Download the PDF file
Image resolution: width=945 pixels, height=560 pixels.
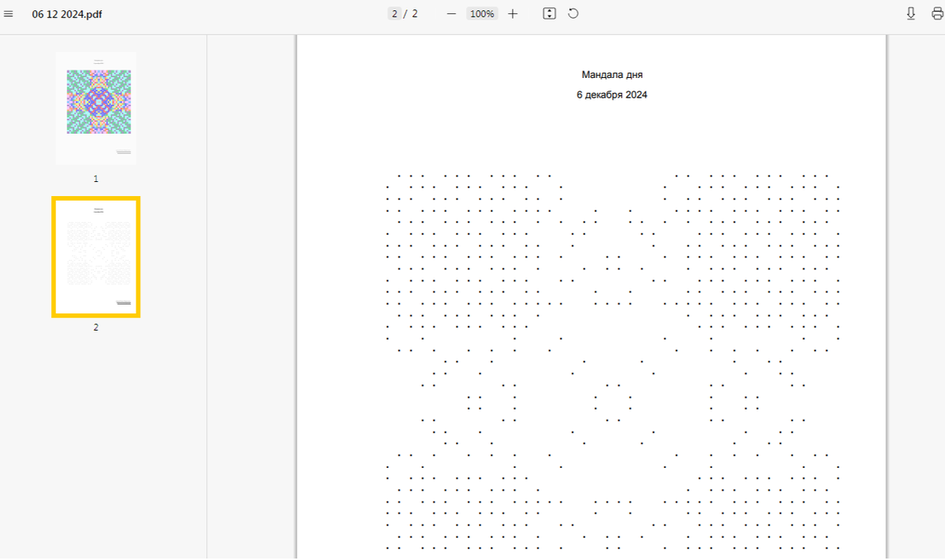tap(911, 13)
